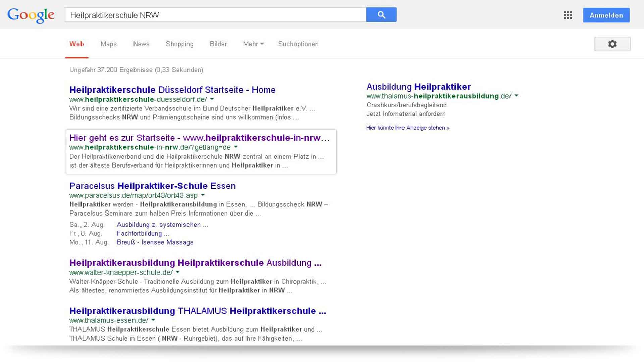Open Breuß - Isensee Massage sitelink

(x=155, y=242)
